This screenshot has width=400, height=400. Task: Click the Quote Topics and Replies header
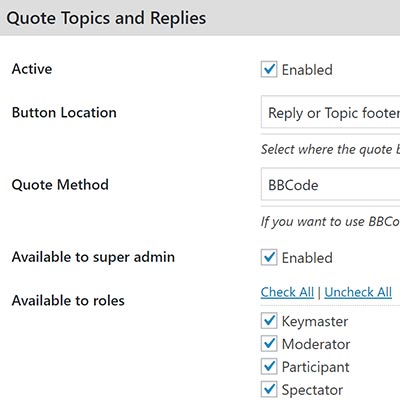(x=106, y=18)
